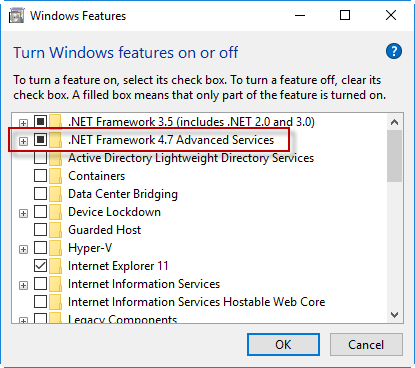Select the Hyper-V folder icon
Image resolution: width=415 pixels, height=368 pixels.
55,248
